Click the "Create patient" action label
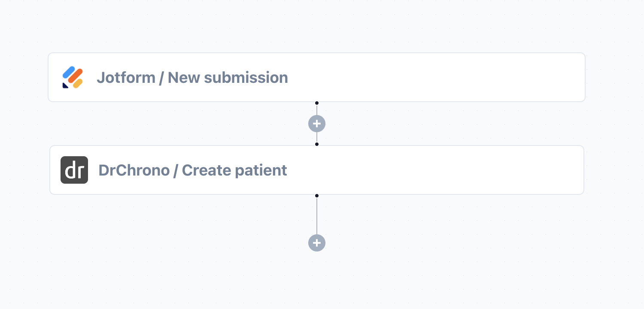Screen dimensions: 644x309 [234, 170]
